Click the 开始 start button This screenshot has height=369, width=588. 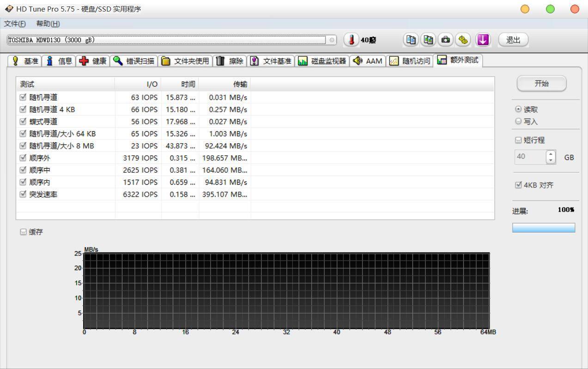(541, 84)
